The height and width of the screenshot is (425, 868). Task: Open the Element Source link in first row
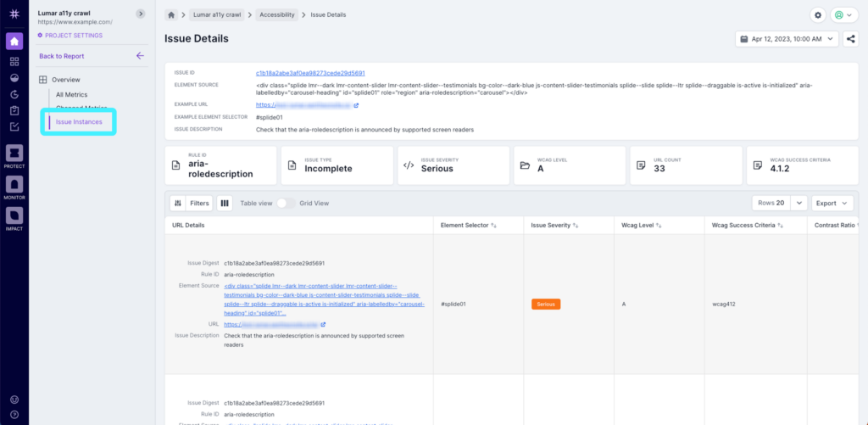point(325,299)
